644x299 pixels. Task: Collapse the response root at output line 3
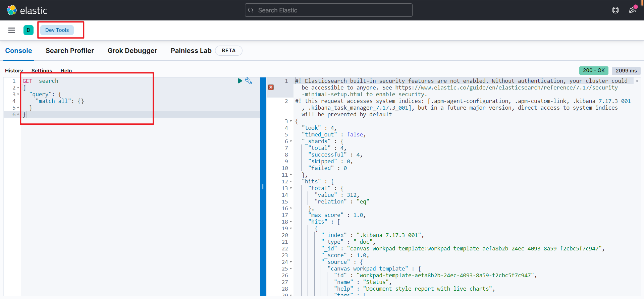pos(291,121)
